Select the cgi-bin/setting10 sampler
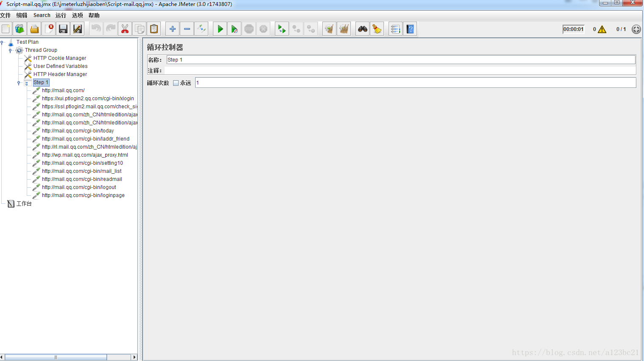This screenshot has width=644, height=361. [x=82, y=163]
